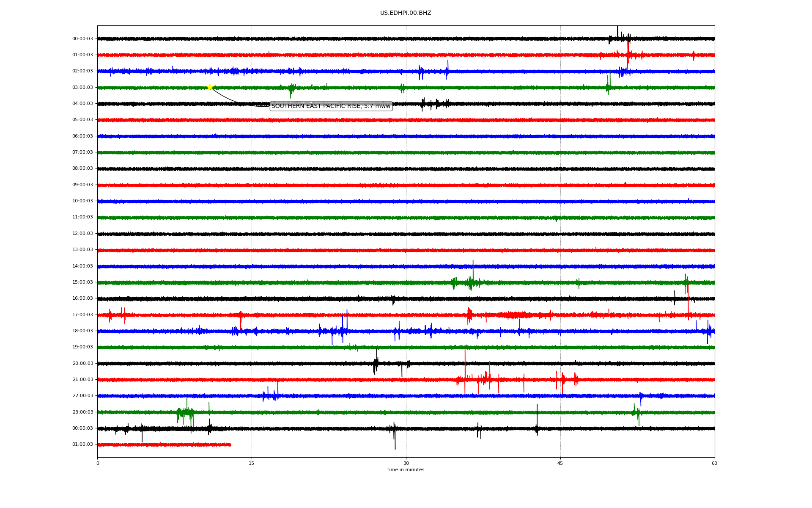
Task: Click the short red trace on the last row
Action: [164, 444]
